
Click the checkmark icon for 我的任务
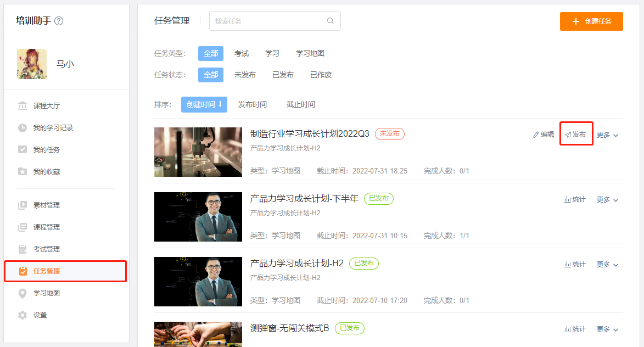tap(23, 149)
